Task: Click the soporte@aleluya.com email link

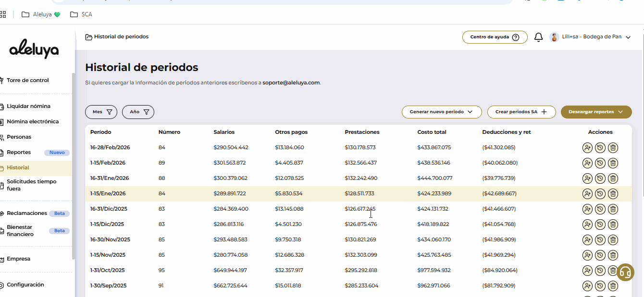Action: coord(291,83)
